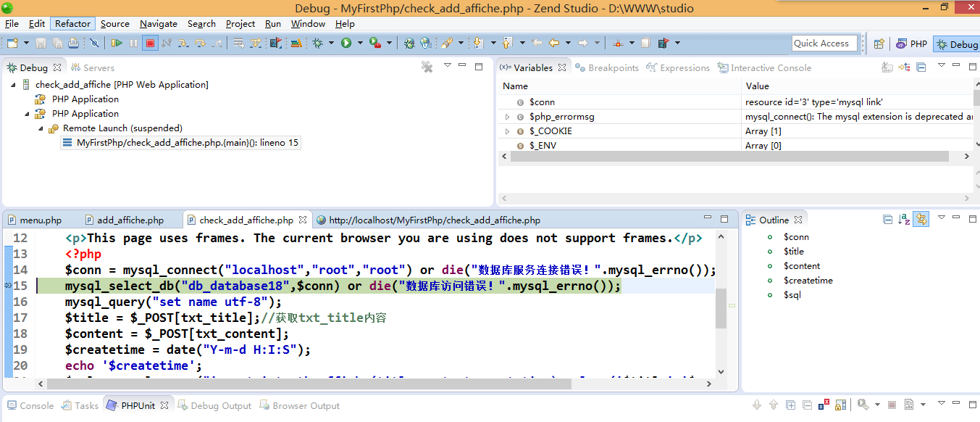Collapse the Remote Launch (suspended) node
Viewport: 980px width, 422px height.
click(x=41, y=128)
